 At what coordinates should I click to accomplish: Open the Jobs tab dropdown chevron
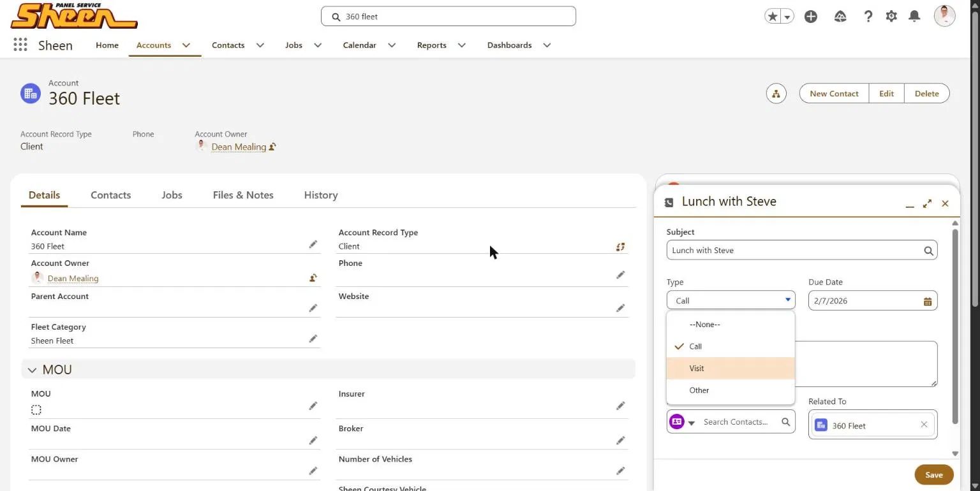[x=318, y=45]
